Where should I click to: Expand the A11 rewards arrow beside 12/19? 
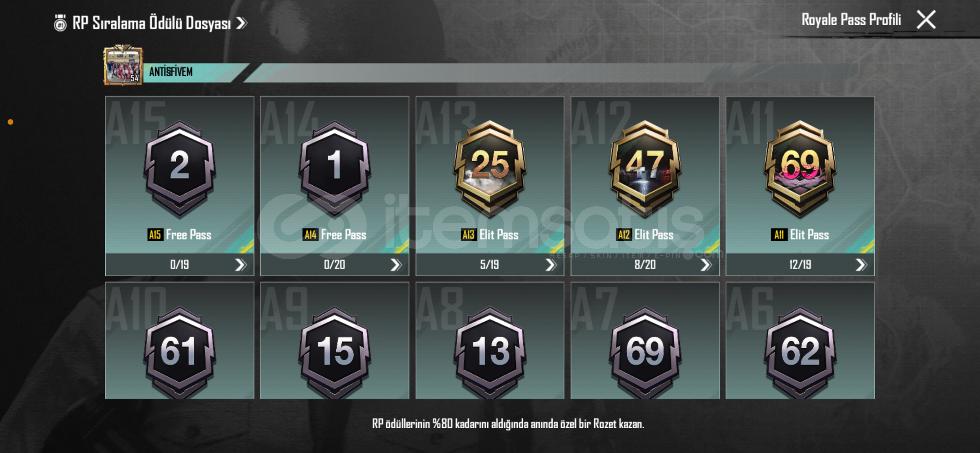[x=861, y=265]
